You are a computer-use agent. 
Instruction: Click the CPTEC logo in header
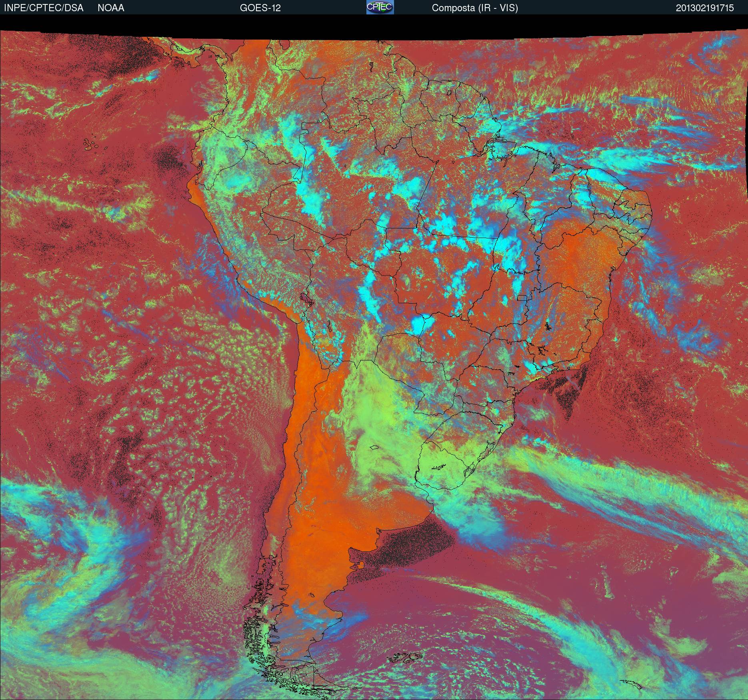tap(380, 7)
